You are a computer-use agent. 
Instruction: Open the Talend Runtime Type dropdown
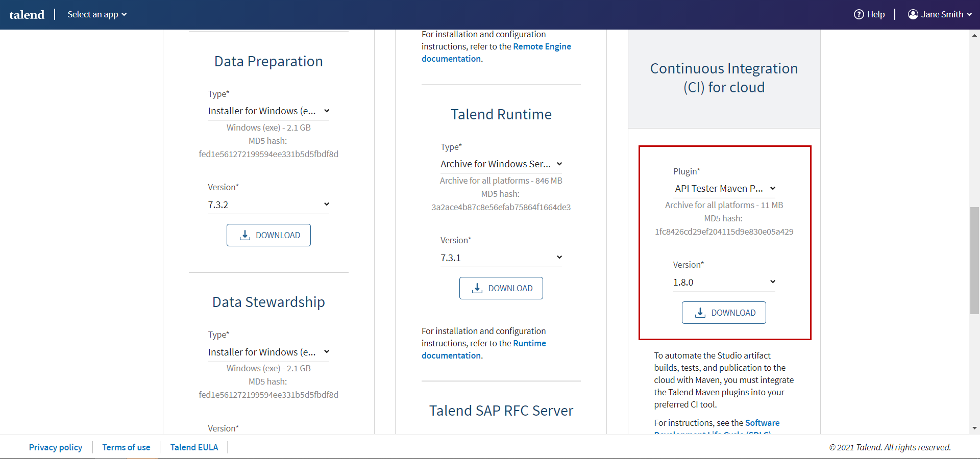501,164
